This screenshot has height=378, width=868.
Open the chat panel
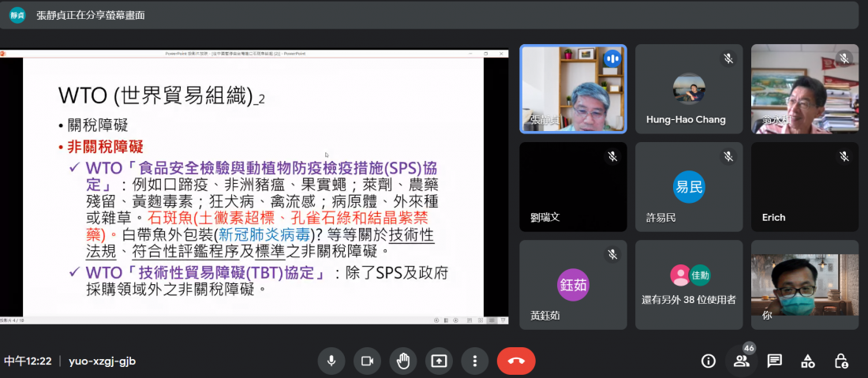click(x=774, y=361)
